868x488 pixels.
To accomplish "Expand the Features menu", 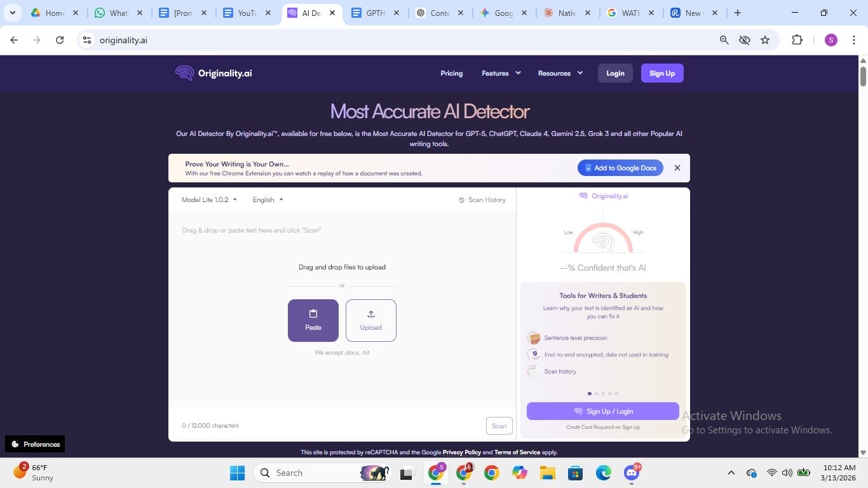I will [x=501, y=73].
